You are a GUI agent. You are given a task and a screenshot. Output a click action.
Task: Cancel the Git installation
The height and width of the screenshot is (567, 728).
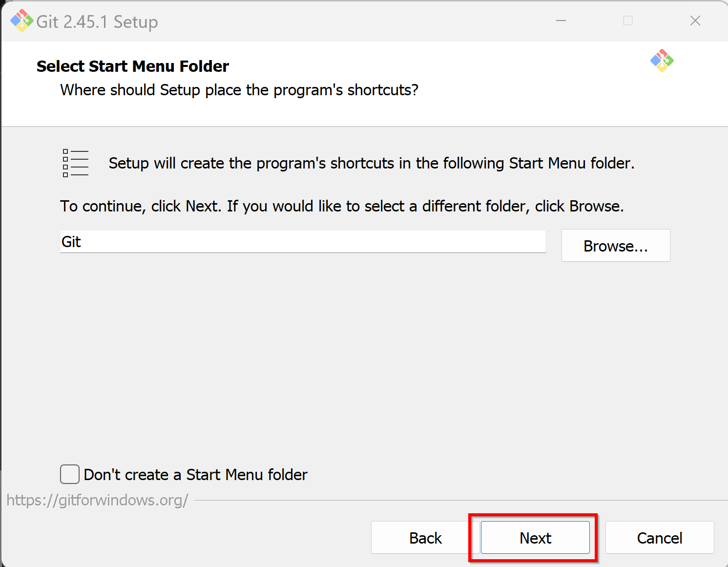(x=660, y=538)
